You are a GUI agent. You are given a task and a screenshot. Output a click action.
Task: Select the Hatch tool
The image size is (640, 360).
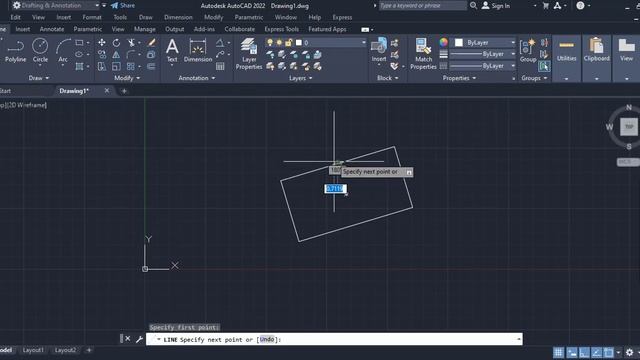point(80,66)
